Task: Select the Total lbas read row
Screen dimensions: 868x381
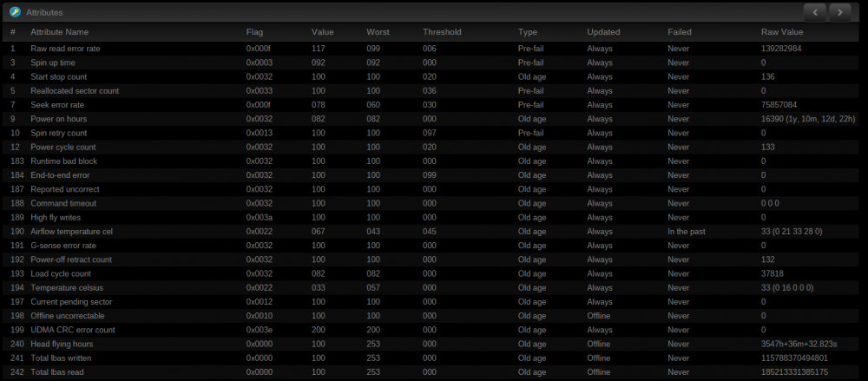Action: 431,372
